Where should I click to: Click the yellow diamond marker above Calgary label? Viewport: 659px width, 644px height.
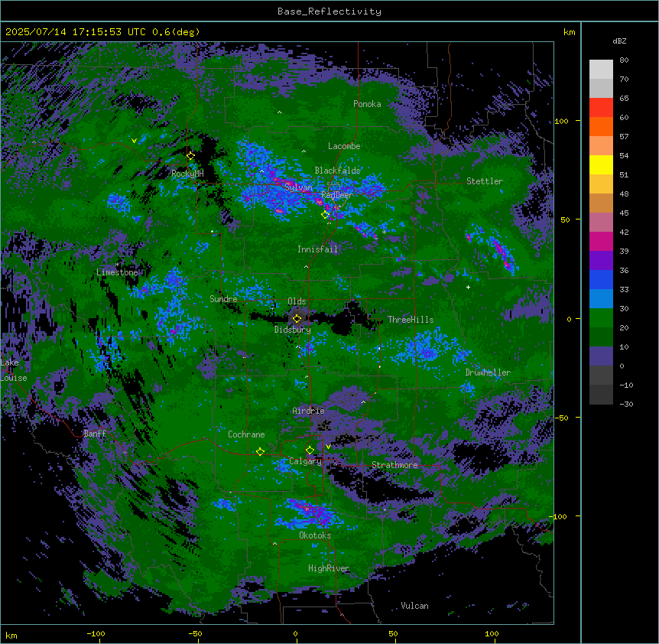coord(310,450)
